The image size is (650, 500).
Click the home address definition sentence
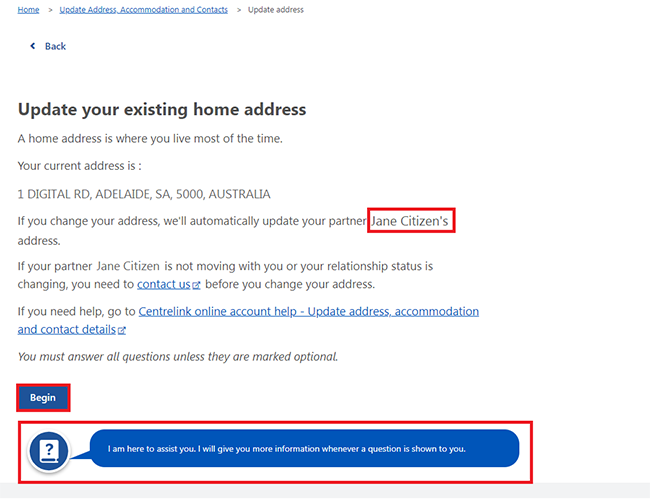click(x=150, y=139)
